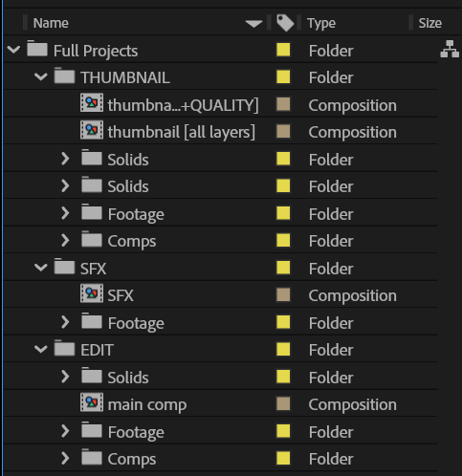462x476 pixels.
Task: Collapse the THUMBNAIL folder
Action: click(41, 76)
